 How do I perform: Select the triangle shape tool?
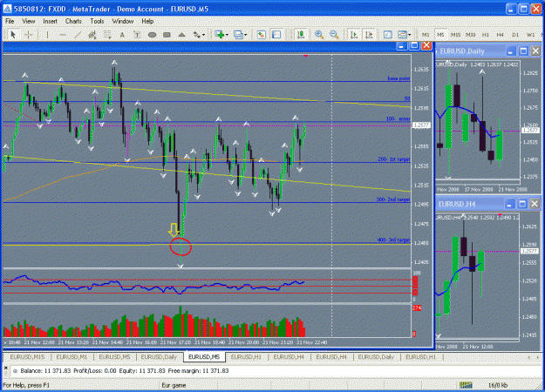[x=181, y=34]
